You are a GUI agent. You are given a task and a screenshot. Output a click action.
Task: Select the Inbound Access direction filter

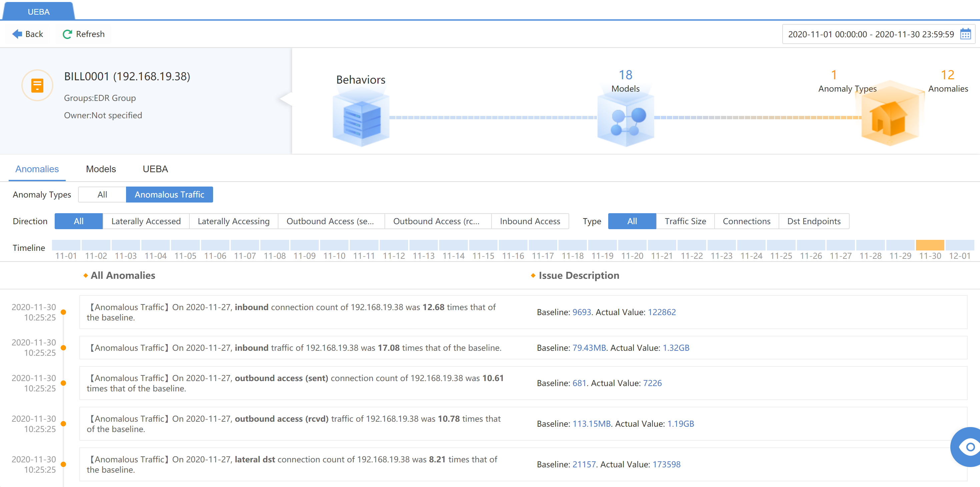tap(530, 221)
